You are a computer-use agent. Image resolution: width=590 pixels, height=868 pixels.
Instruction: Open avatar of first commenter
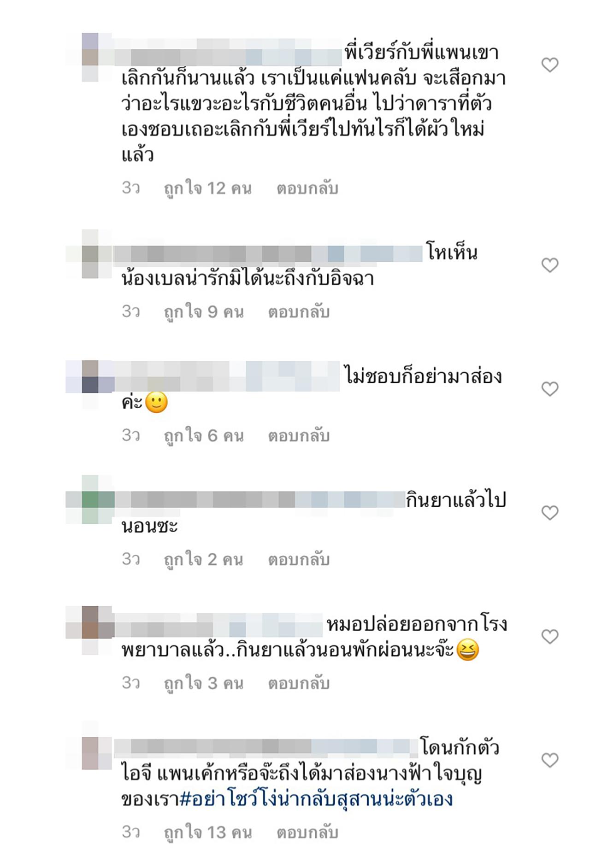coord(90,57)
